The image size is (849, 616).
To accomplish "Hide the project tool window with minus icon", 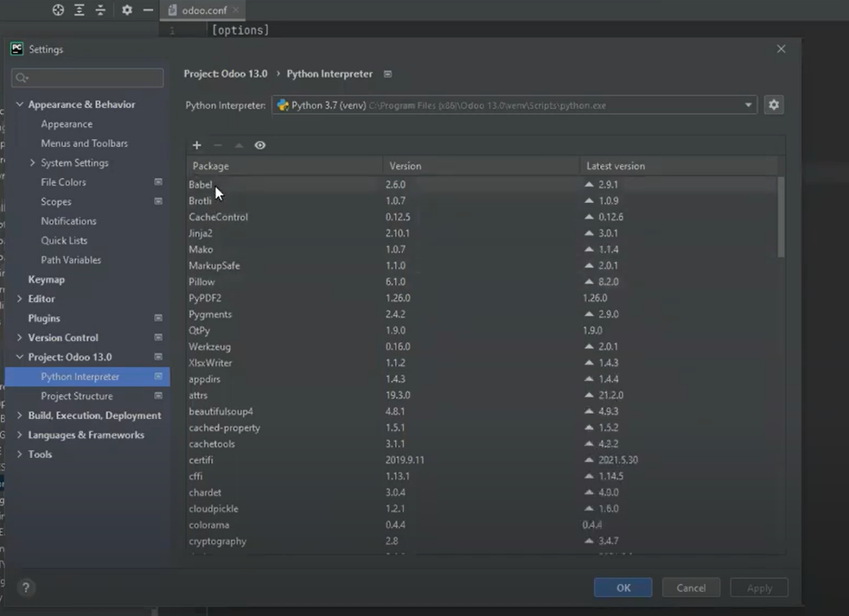I will tap(148, 10).
